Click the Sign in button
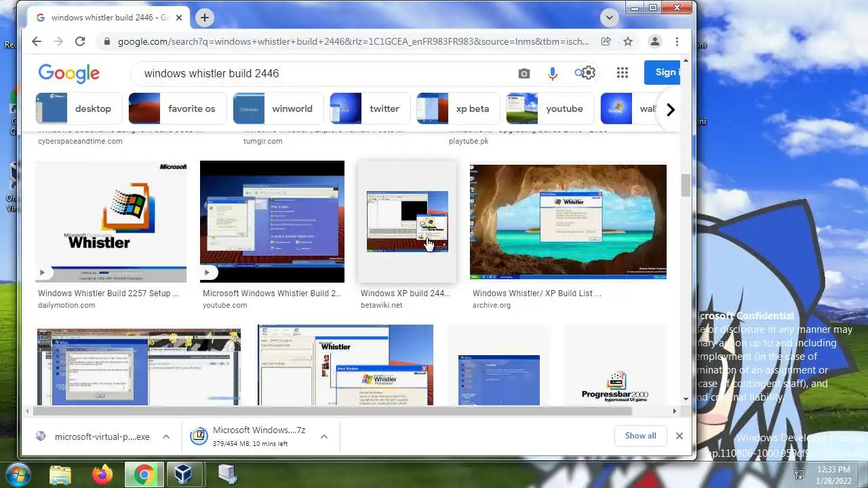 tap(663, 73)
